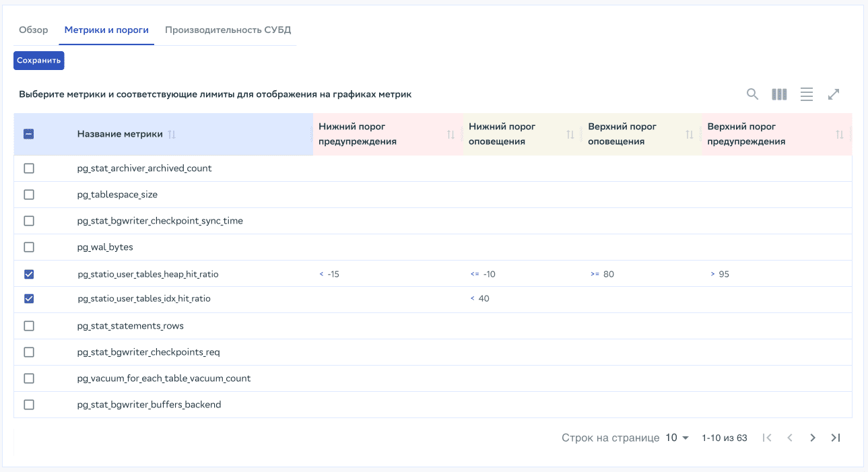This screenshot has height=472, width=868.
Task: Go to next page of metrics
Action: tap(813, 438)
